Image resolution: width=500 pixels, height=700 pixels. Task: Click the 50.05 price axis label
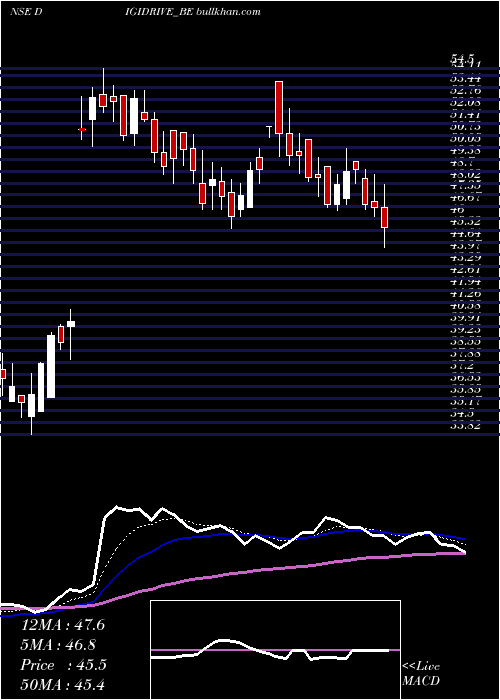pos(465,139)
